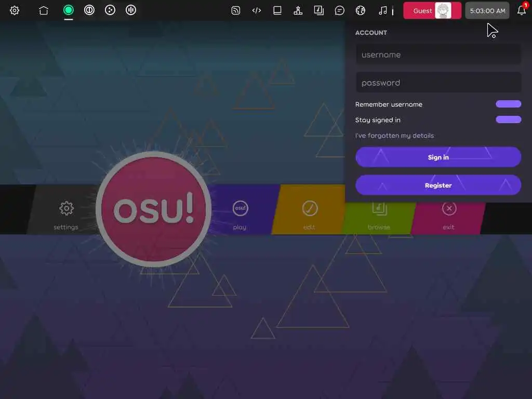Screen dimensions: 532x399
Task: Open the beatmap listing icon
Action: (x=318, y=10)
